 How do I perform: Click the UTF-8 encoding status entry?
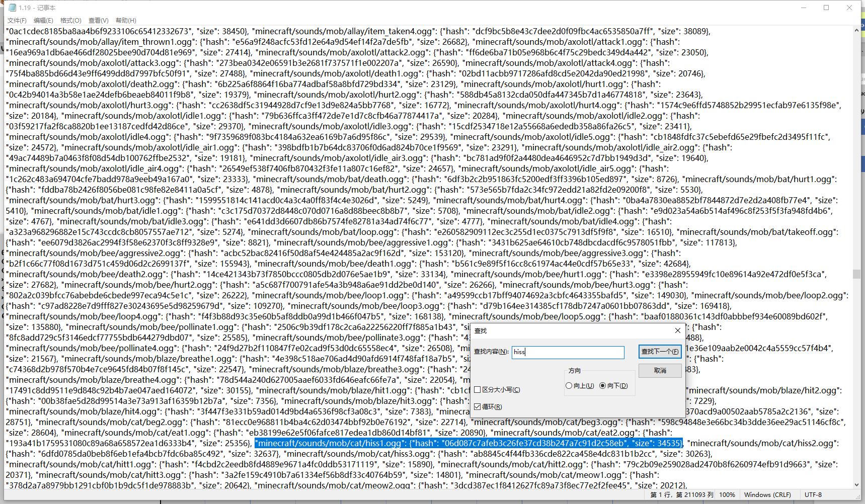[813, 495]
